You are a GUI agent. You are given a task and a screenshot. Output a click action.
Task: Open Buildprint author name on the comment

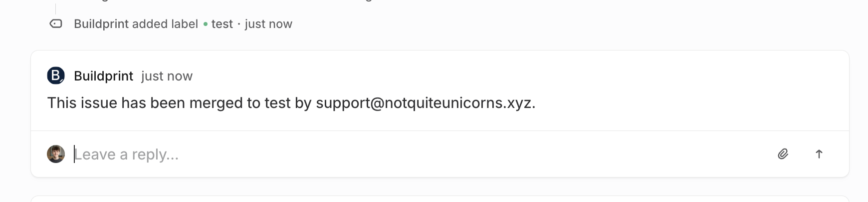[x=103, y=76]
